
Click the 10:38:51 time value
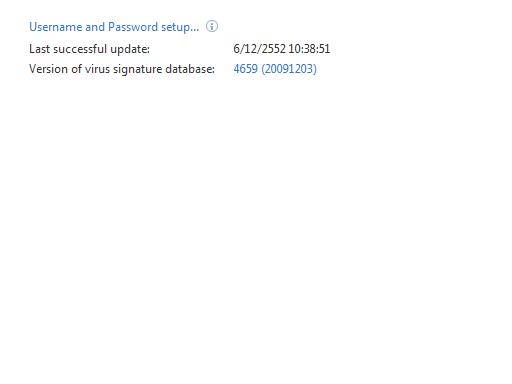(x=309, y=49)
